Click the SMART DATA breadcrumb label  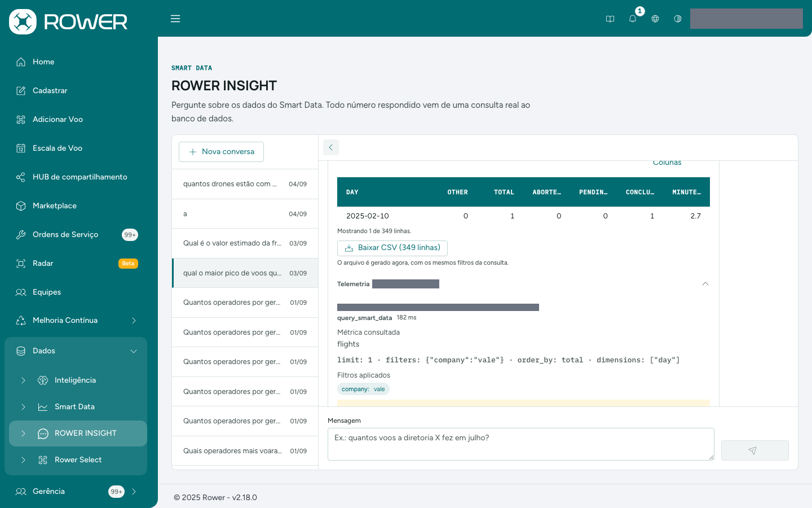tap(192, 68)
